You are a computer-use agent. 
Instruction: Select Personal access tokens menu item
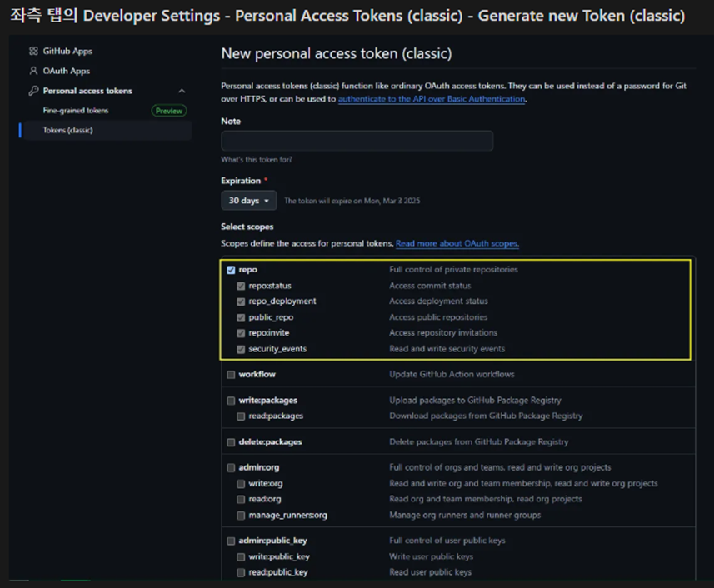87,91
